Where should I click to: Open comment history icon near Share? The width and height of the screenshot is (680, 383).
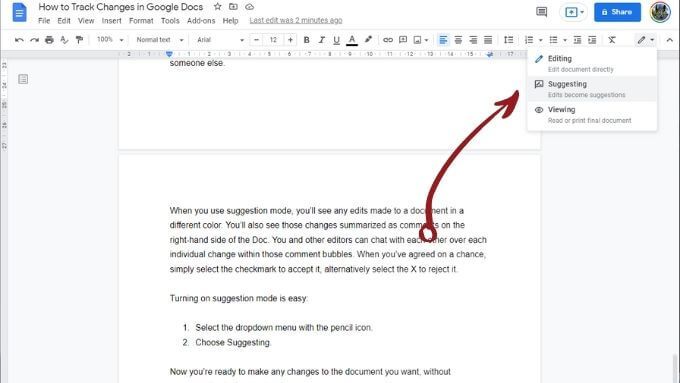click(x=542, y=12)
